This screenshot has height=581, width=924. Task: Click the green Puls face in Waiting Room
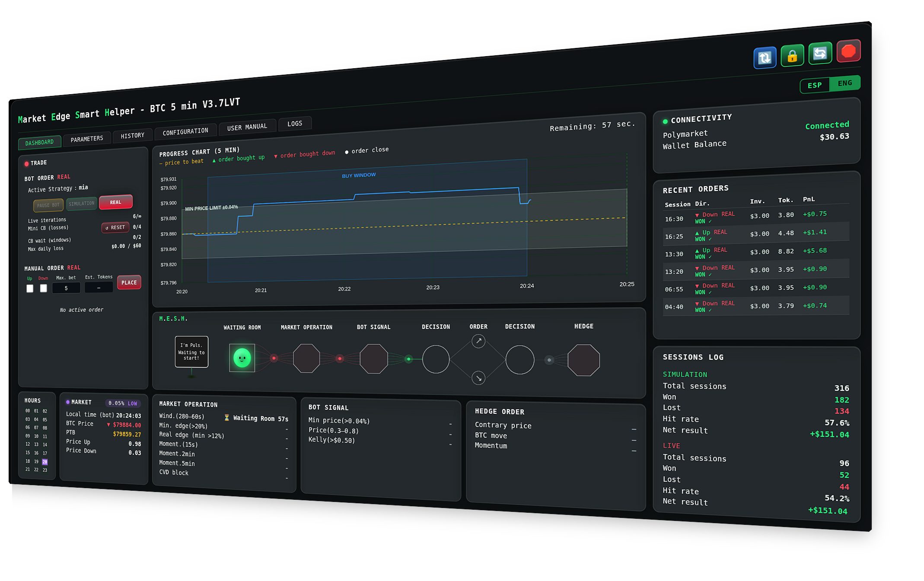click(x=242, y=358)
